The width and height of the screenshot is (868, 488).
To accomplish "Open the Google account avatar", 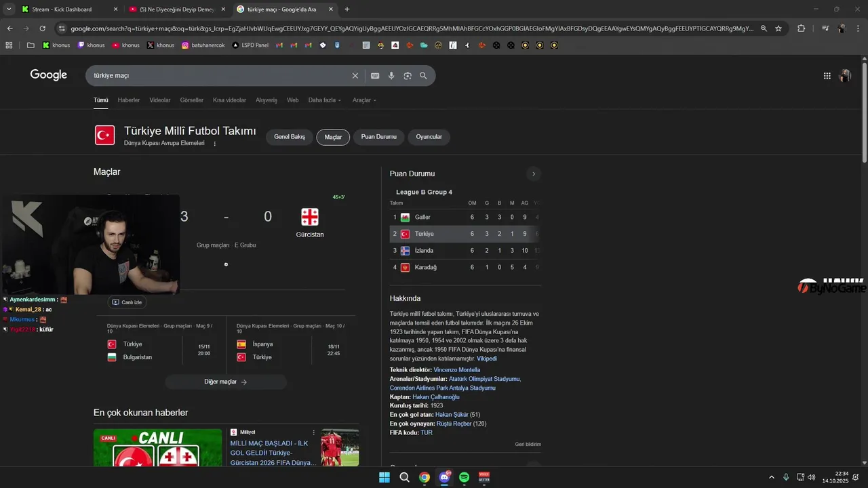I will tap(845, 76).
